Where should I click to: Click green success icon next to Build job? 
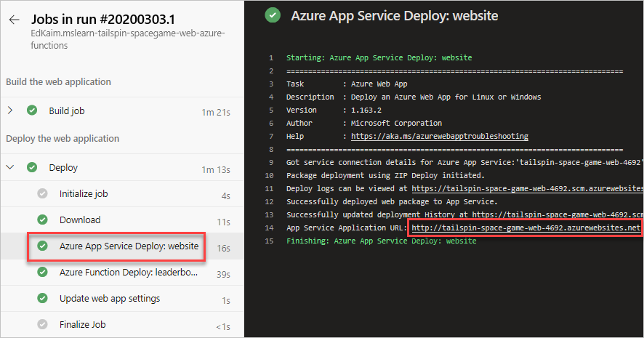tap(32, 110)
